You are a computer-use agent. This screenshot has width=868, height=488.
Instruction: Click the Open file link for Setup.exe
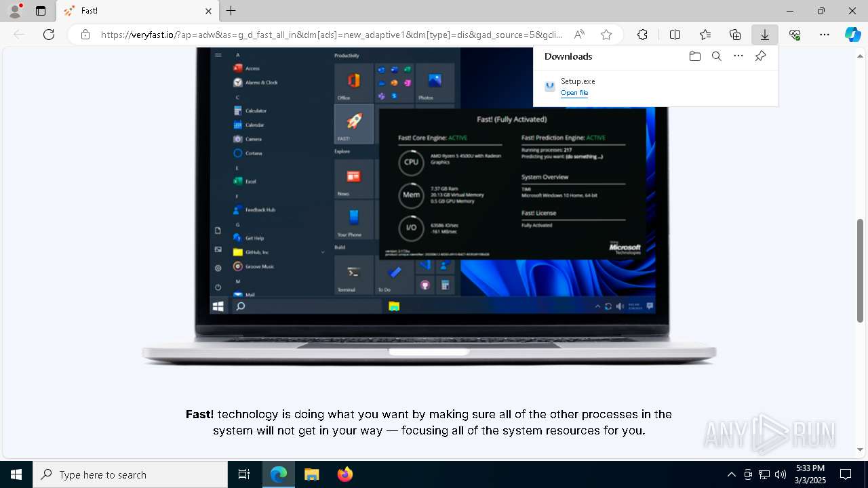click(x=574, y=93)
